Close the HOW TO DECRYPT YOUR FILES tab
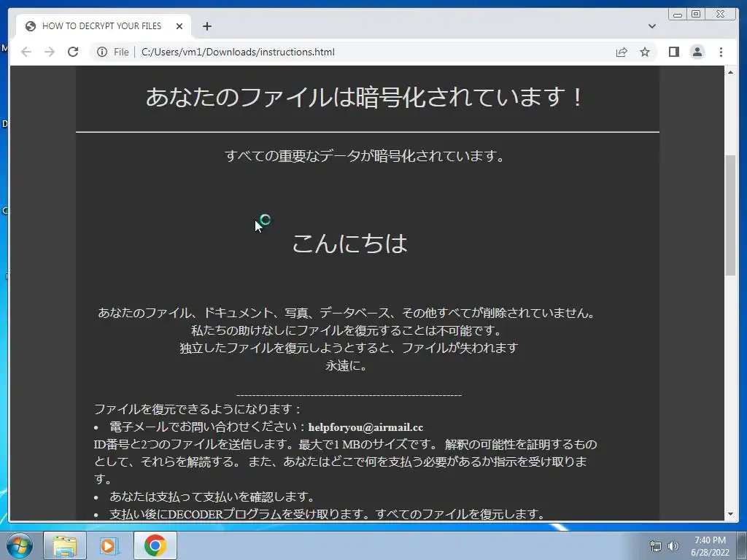Image resolution: width=747 pixels, height=560 pixels. click(x=179, y=26)
